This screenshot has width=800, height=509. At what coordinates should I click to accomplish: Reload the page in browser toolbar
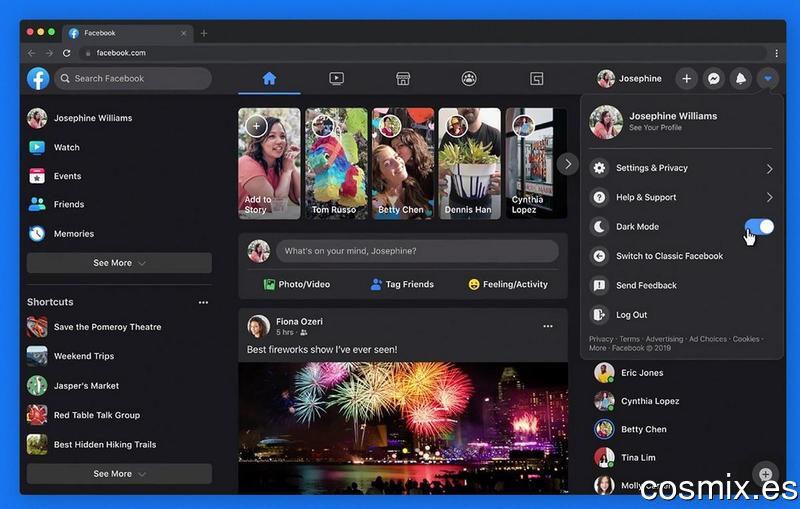coord(66,53)
